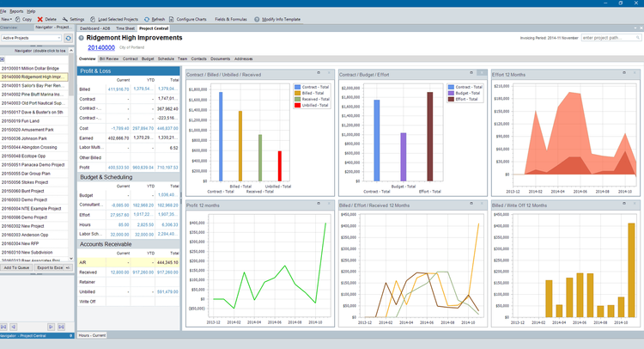Click the Export to Excel button
644x349 pixels.
49,267
